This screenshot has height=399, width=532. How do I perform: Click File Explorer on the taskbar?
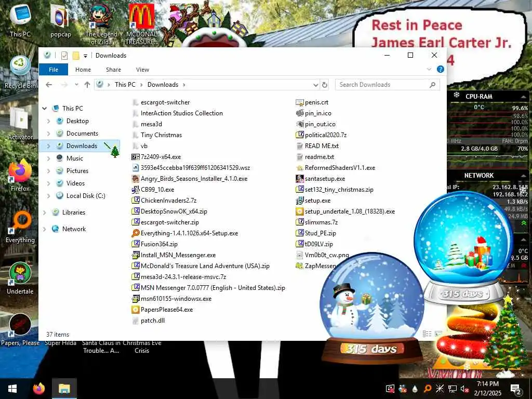[64, 389]
